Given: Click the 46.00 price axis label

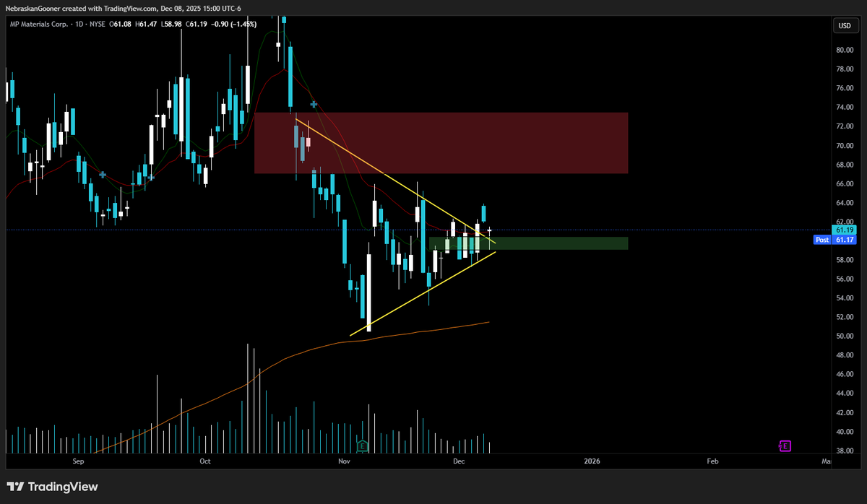Looking at the screenshot, I should 844,375.
